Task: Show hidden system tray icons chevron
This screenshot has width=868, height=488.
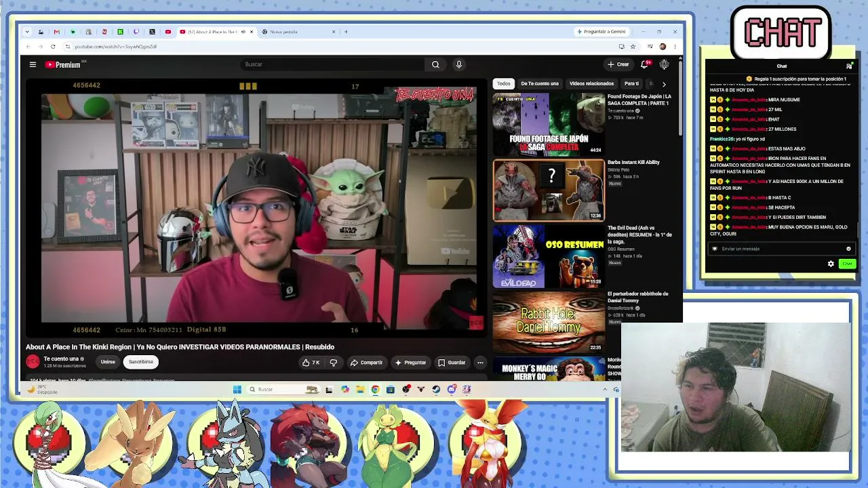Action: tap(605, 390)
